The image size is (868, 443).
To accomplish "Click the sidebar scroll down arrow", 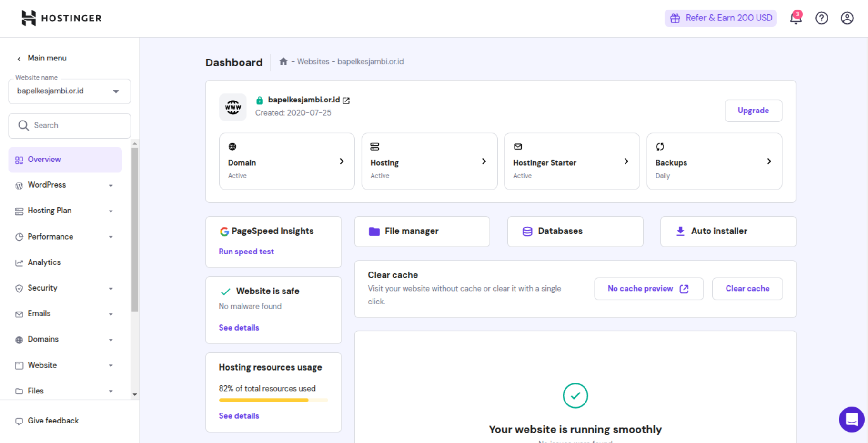I will pos(135,394).
